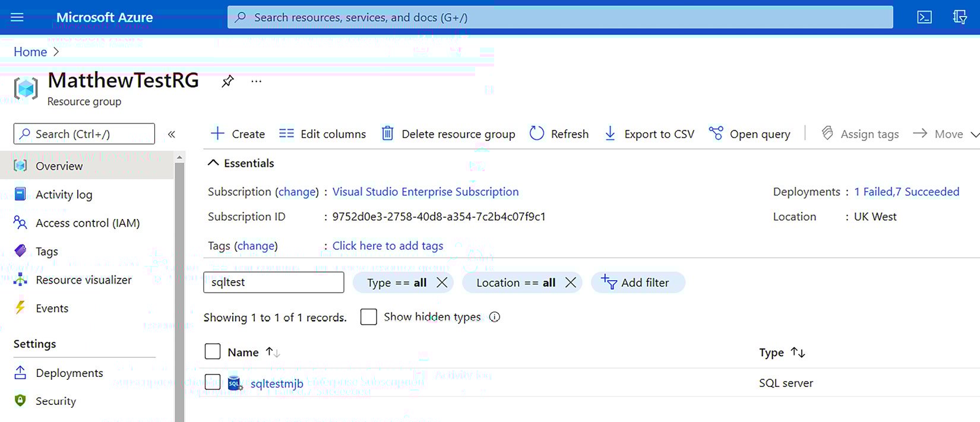Click the SQL server type cell
The height and width of the screenshot is (422, 980).
coord(786,383)
